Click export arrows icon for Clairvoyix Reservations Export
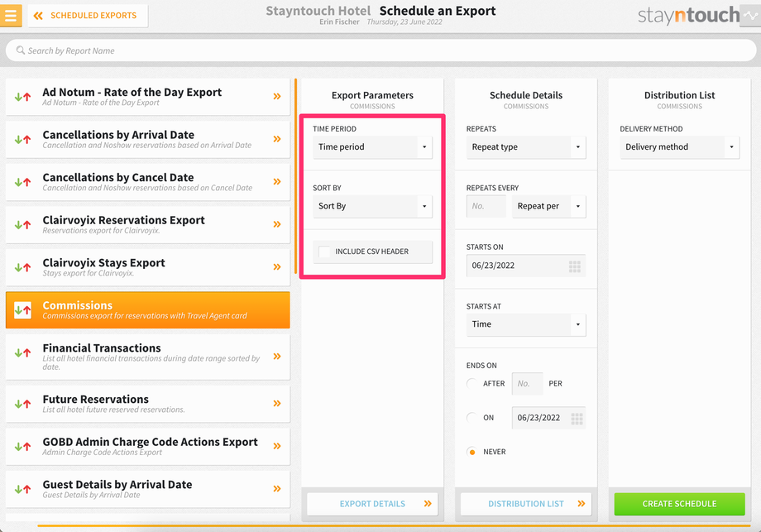The width and height of the screenshot is (761, 532). click(x=23, y=225)
